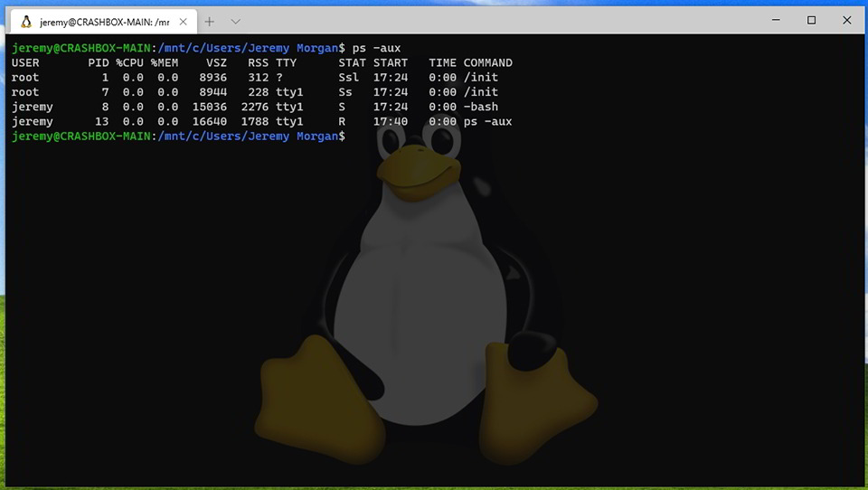868x490 pixels.
Task: Click the VSZ column header
Action: [x=216, y=62]
